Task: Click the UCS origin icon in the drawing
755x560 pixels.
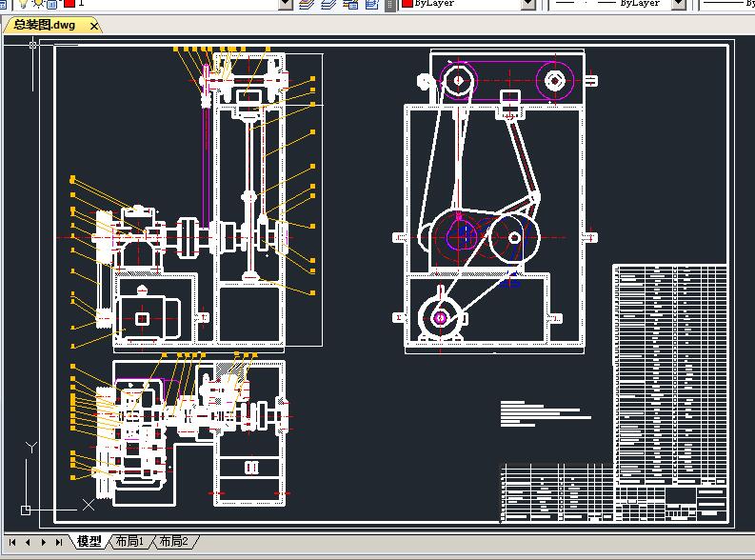Action: 26,510
